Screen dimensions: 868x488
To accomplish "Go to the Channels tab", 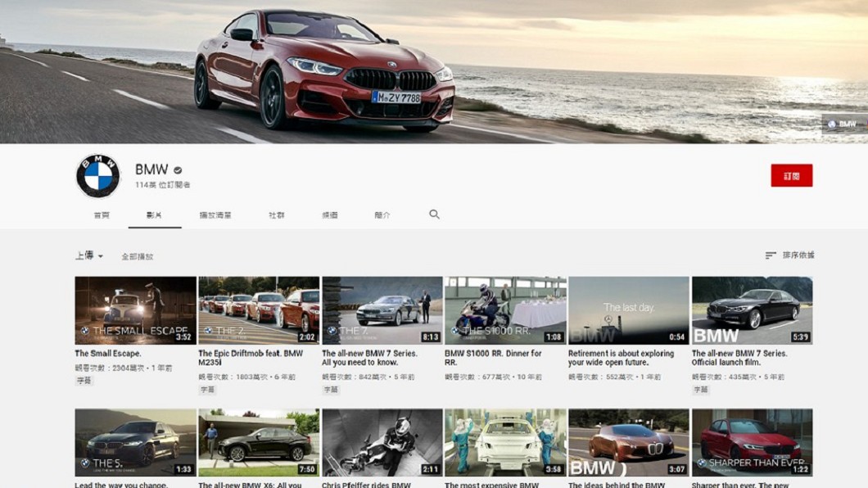I will point(330,215).
